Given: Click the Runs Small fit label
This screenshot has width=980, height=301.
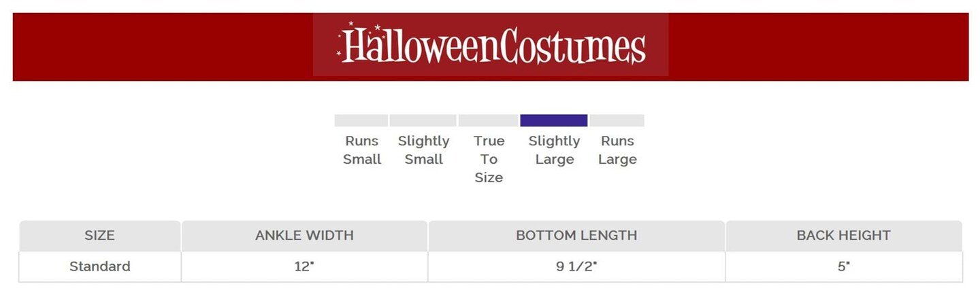Looking at the screenshot, I should pos(361,150).
